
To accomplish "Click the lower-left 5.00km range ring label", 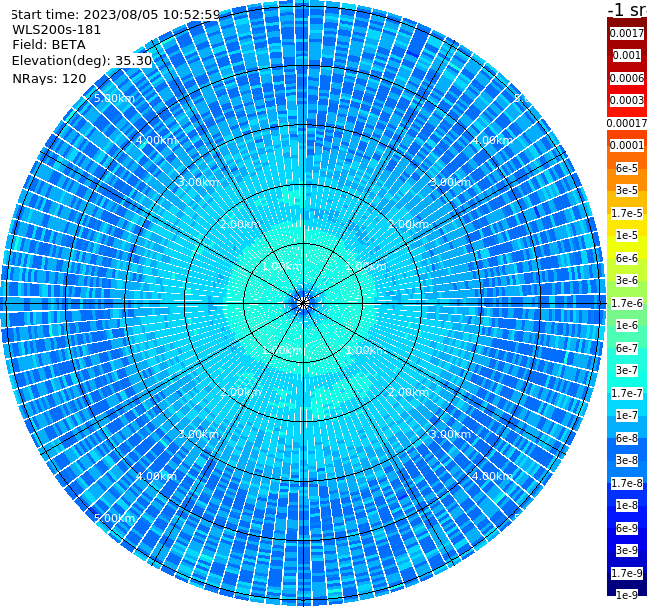I will coord(114,518).
